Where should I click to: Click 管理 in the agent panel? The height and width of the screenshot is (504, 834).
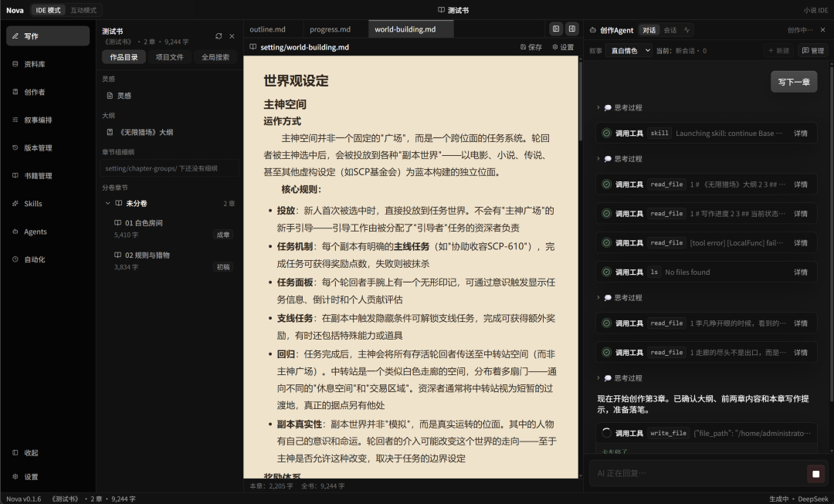point(812,50)
